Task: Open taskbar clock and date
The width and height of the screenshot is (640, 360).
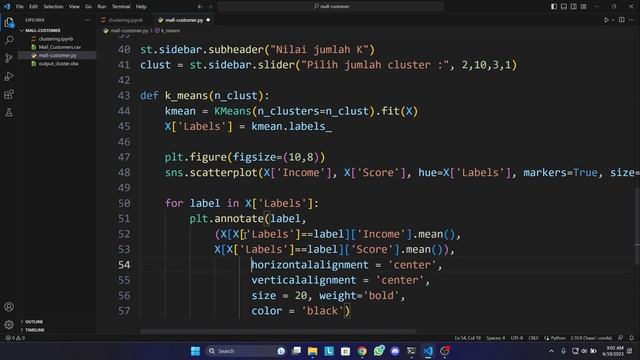Action: coord(614,351)
